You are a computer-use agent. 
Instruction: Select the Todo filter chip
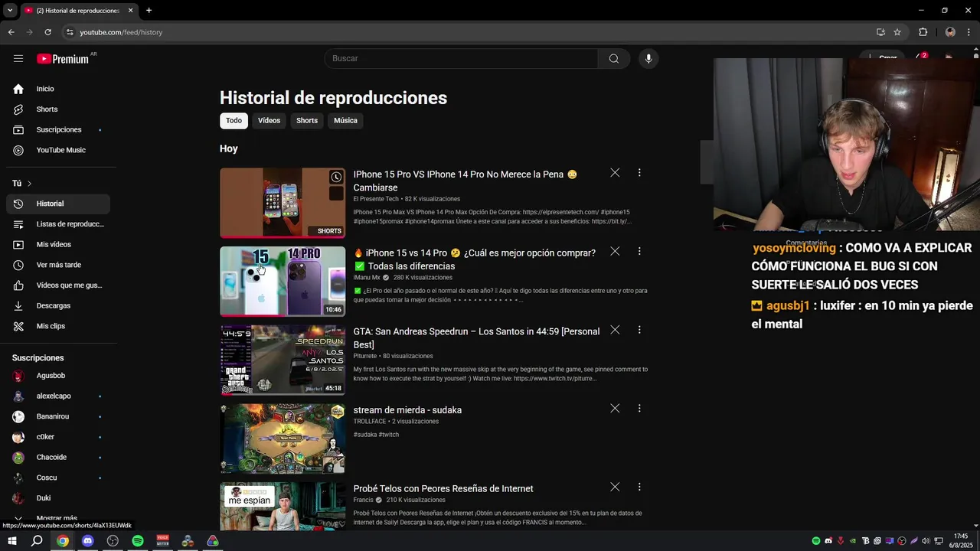coord(234,120)
